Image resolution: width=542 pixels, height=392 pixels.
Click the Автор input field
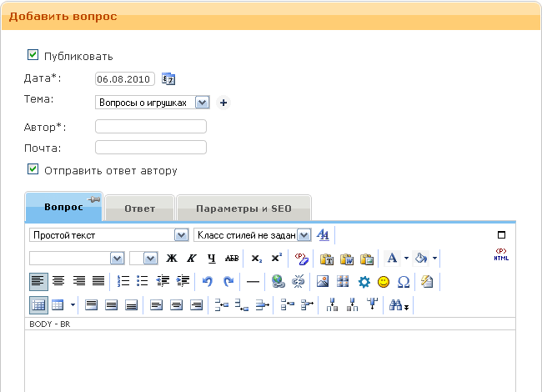point(151,127)
